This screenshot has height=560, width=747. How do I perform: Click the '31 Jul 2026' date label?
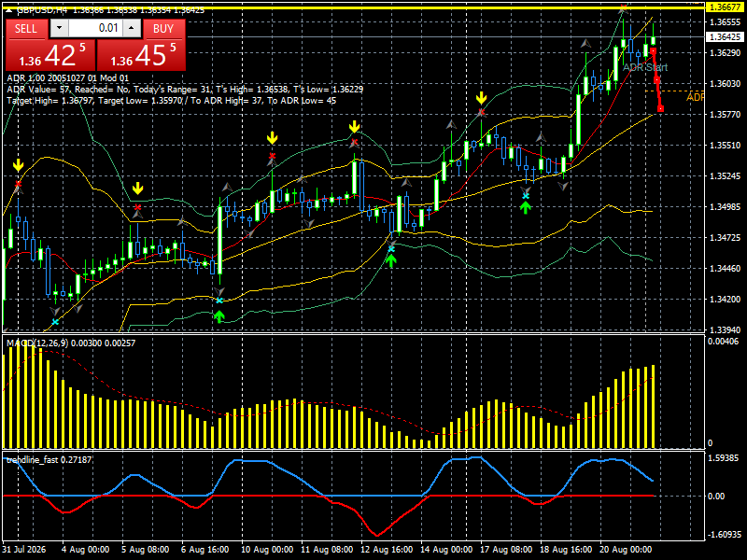pyautogui.click(x=24, y=549)
